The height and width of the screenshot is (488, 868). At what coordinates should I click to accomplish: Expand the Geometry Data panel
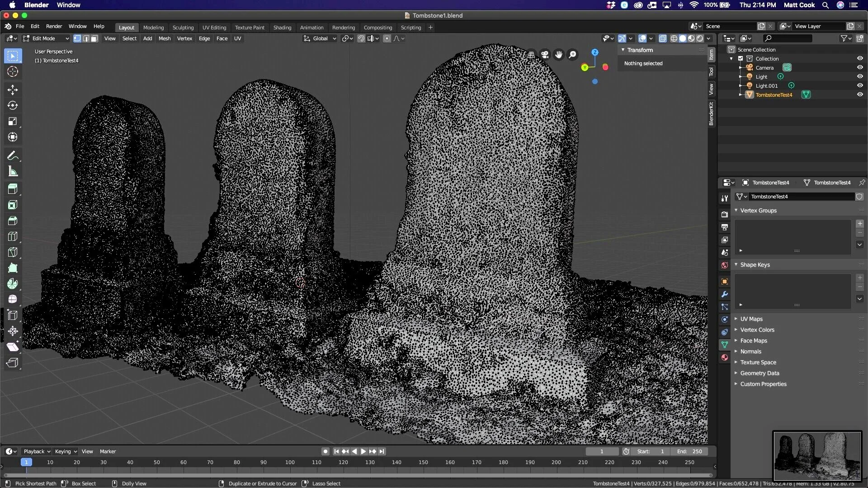pyautogui.click(x=759, y=373)
